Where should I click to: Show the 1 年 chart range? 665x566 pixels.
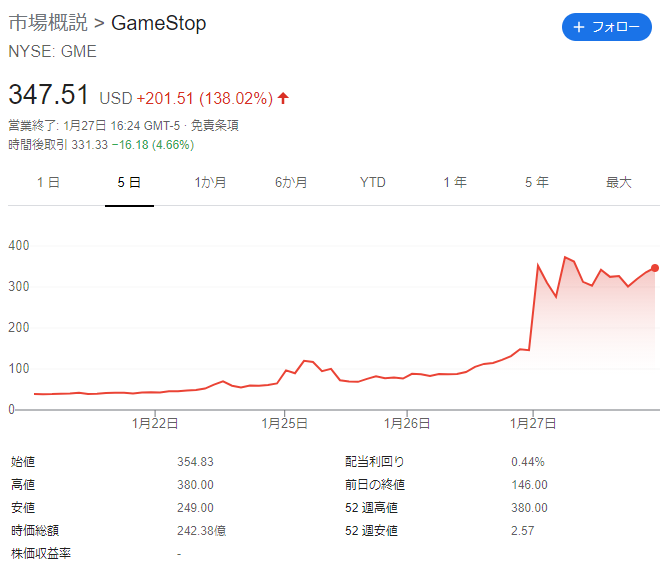(455, 183)
